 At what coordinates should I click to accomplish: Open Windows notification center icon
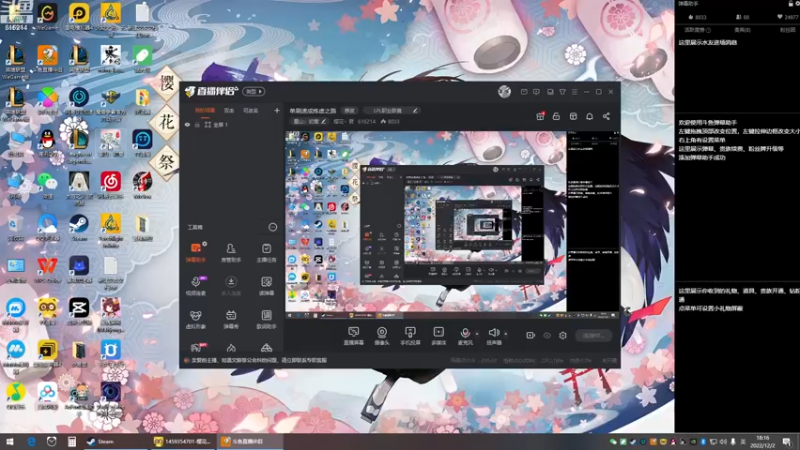point(787,442)
